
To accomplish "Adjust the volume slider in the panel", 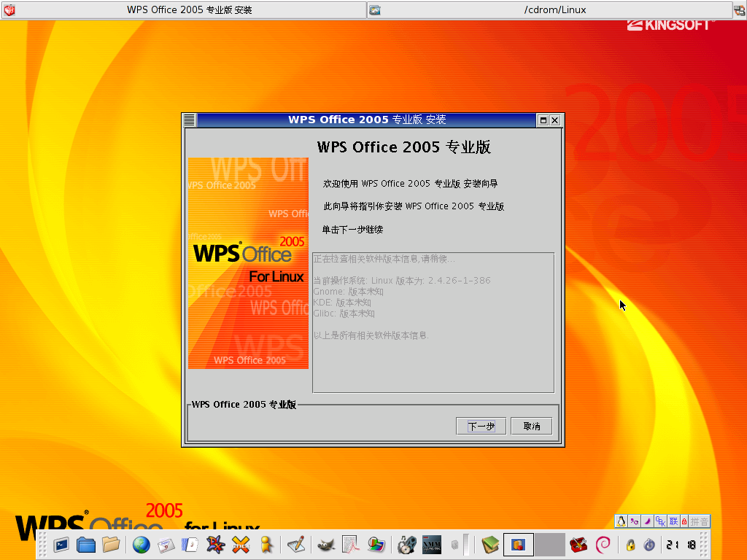I will [466, 544].
